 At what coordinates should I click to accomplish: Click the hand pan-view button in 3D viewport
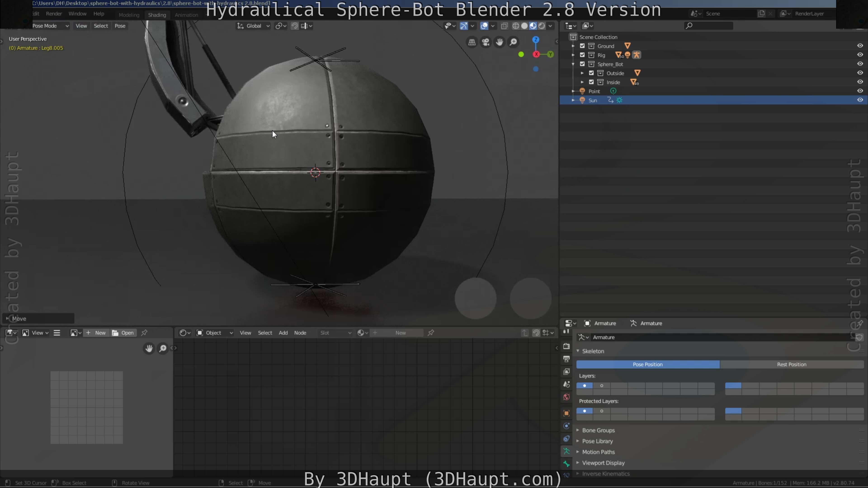pos(499,42)
